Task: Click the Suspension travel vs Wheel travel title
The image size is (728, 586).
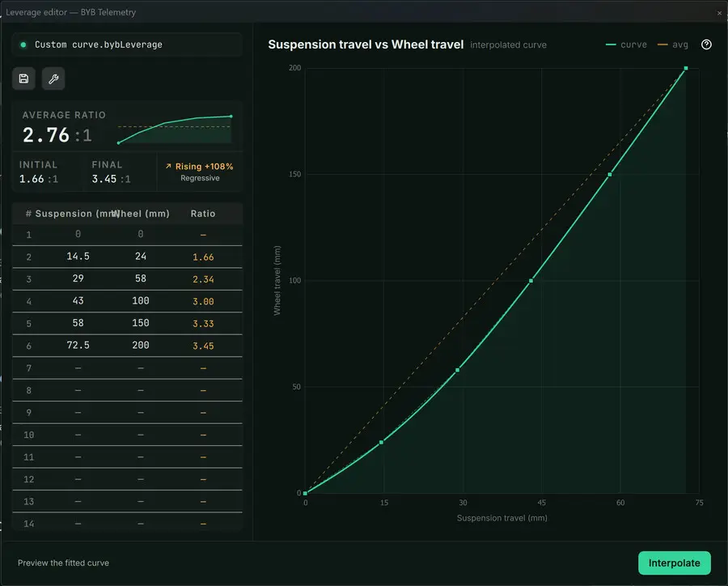Action: coord(366,45)
